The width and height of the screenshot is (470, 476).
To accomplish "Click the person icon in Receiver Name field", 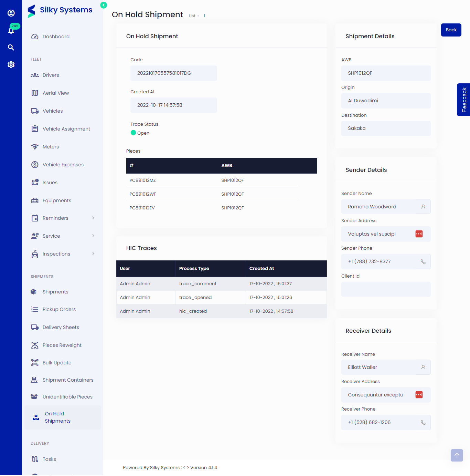I will (x=423, y=367).
